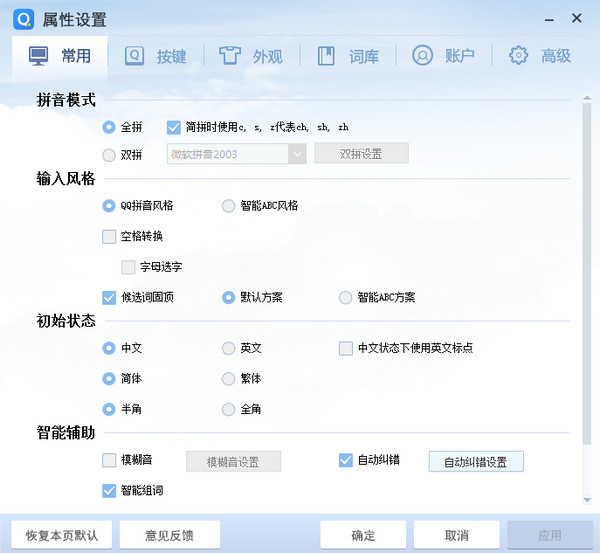Select the 双拼 radio button
Viewport: 600px width, 553px height.
pyautogui.click(x=109, y=154)
